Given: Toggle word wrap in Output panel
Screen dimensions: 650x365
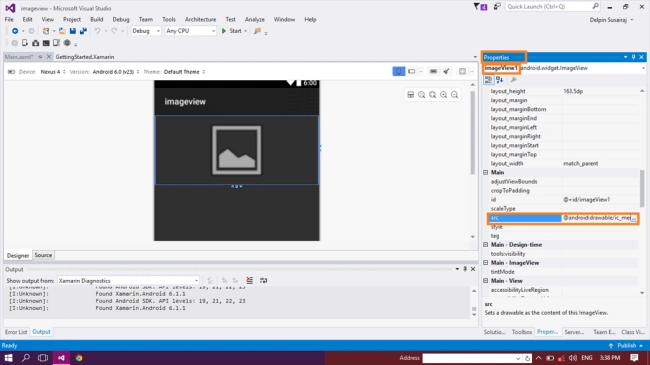Looking at the screenshot, I should [x=264, y=280].
